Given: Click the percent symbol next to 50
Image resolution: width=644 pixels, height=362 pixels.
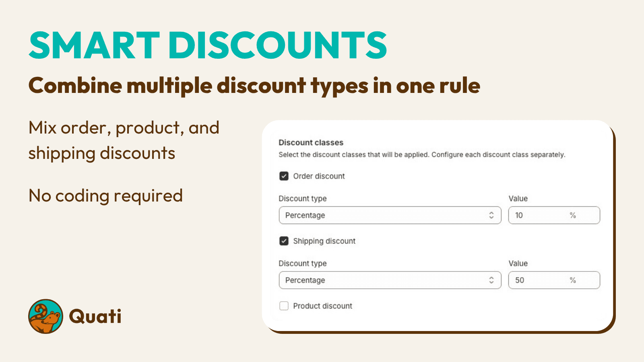Looking at the screenshot, I should [x=574, y=280].
